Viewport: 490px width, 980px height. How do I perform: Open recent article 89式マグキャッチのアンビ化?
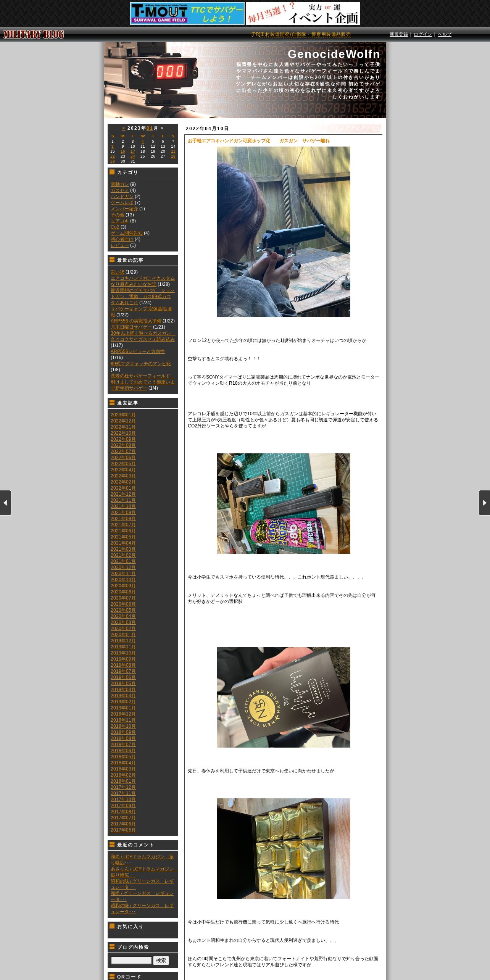tap(141, 364)
